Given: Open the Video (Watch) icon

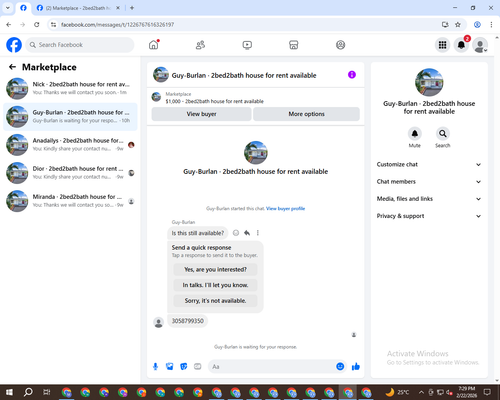Looking at the screenshot, I should 247,45.
